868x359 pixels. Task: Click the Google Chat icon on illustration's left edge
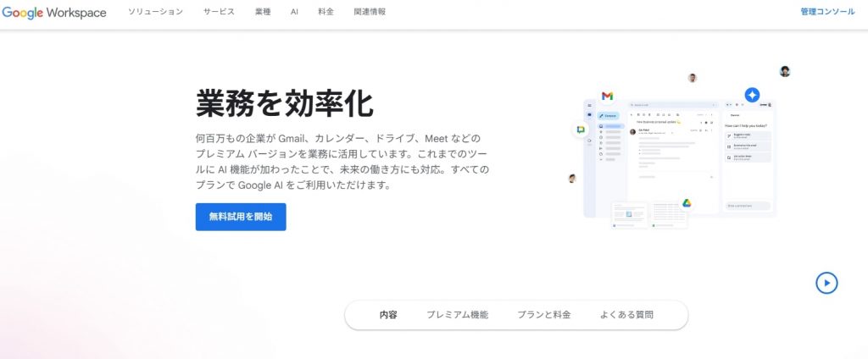pos(581,130)
